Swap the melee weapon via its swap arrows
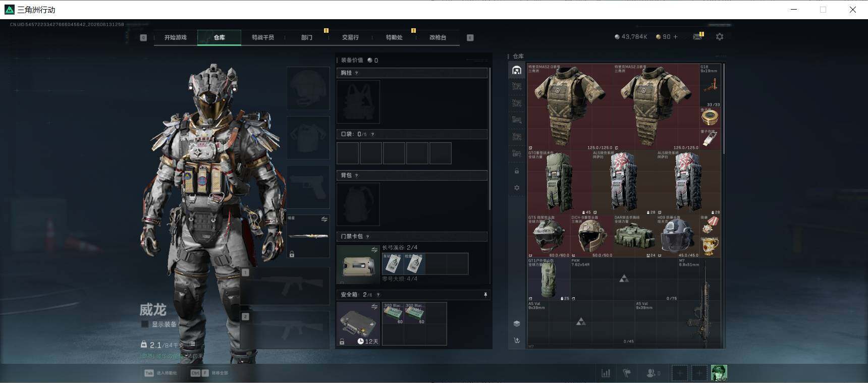868x383 pixels. [x=324, y=220]
